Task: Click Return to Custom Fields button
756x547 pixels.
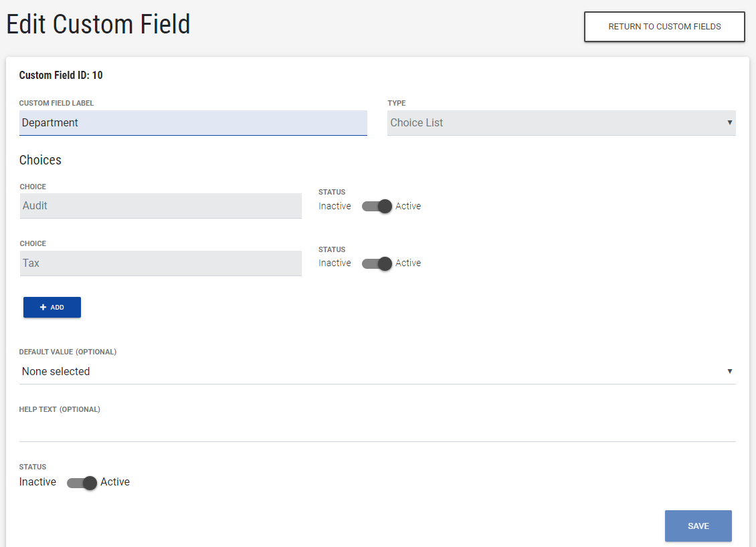Action: click(664, 27)
